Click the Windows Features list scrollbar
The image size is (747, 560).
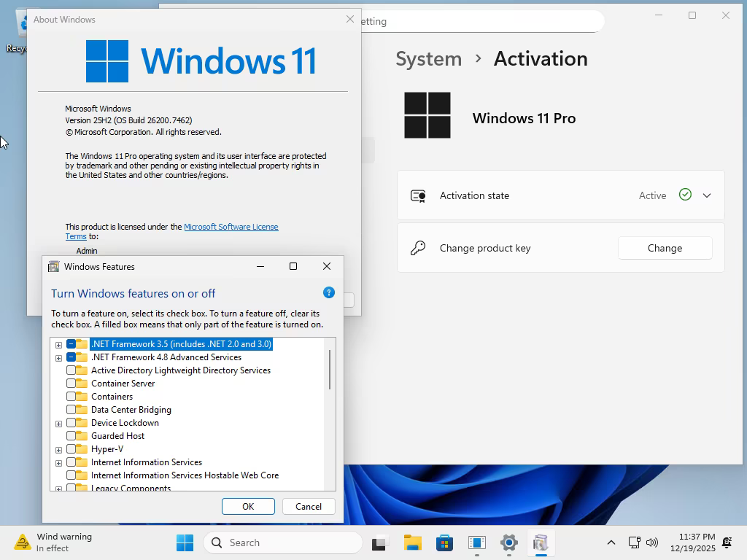[330, 370]
